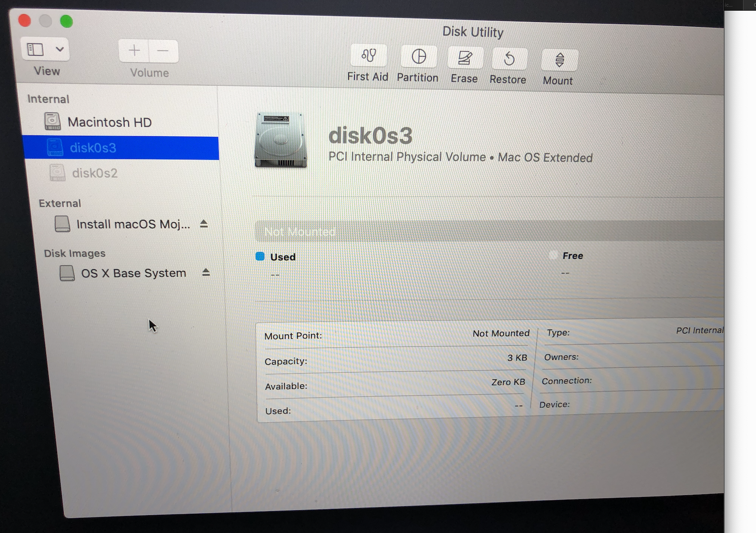Click the 'Used:' row label in table
The image size is (756, 533).
point(278,411)
